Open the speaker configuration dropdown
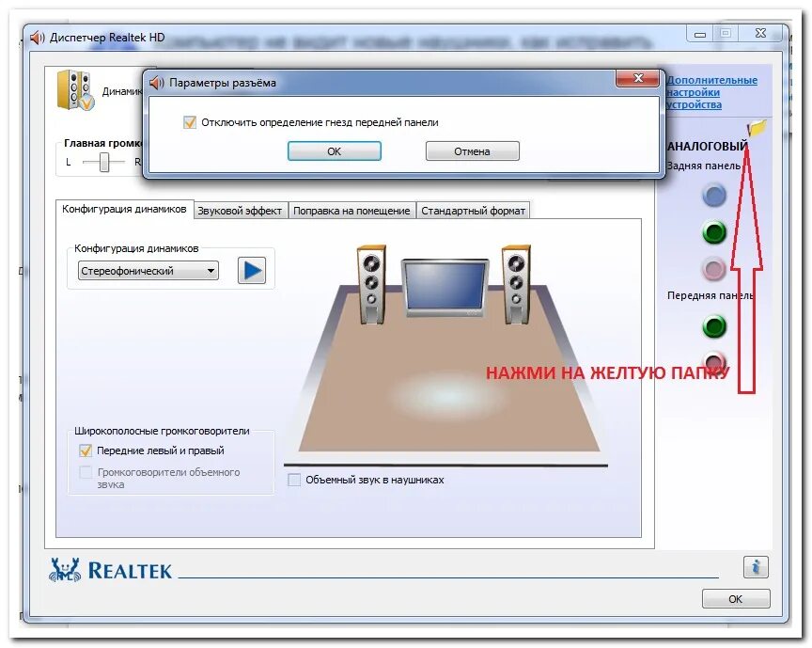812x648 pixels. (x=148, y=271)
